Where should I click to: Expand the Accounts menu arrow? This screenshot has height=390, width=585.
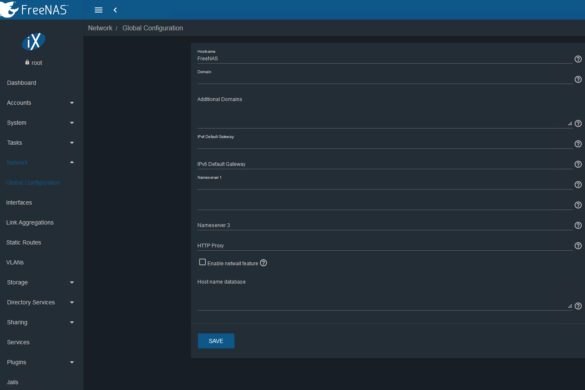72,103
